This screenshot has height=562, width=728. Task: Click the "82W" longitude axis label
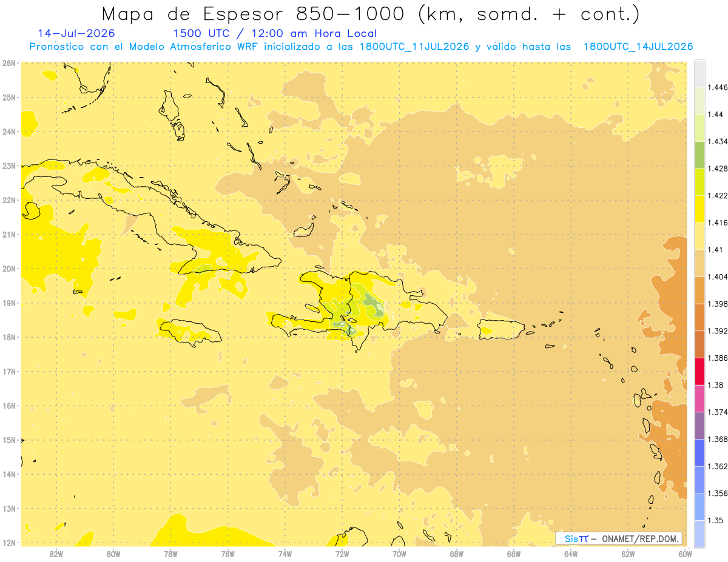coord(56,554)
